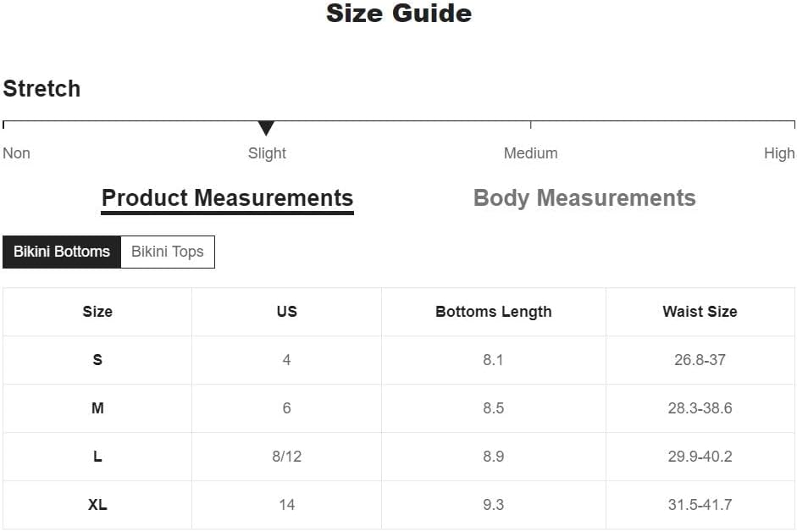
Task: Select the Product Measurements tab
Action: (227, 199)
